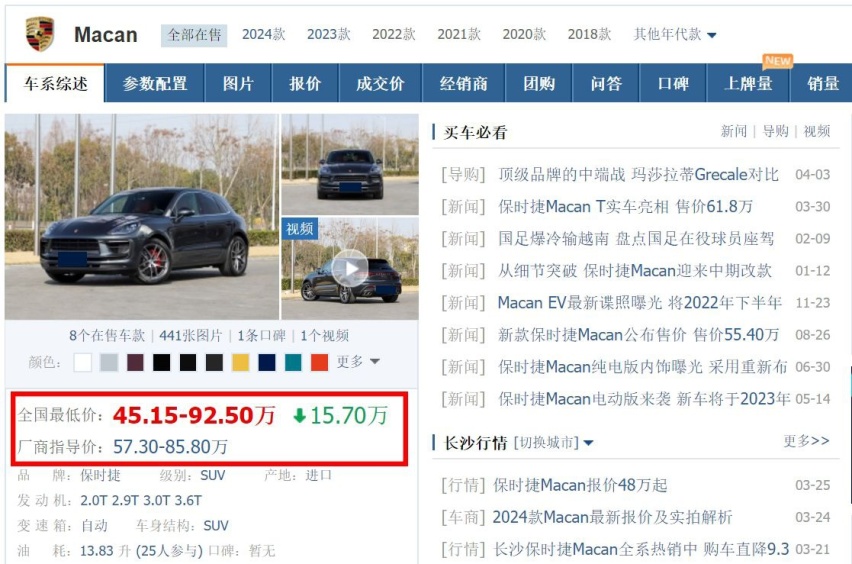852x564 pixels.
Task: Click the 57.30-85.80万 guide price
Action: click(x=170, y=447)
